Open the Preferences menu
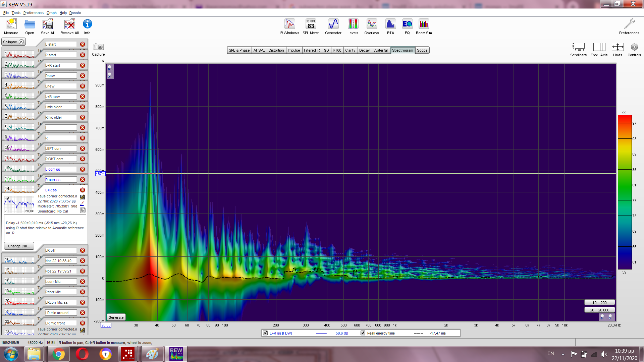The width and height of the screenshot is (644, 362). tap(33, 13)
